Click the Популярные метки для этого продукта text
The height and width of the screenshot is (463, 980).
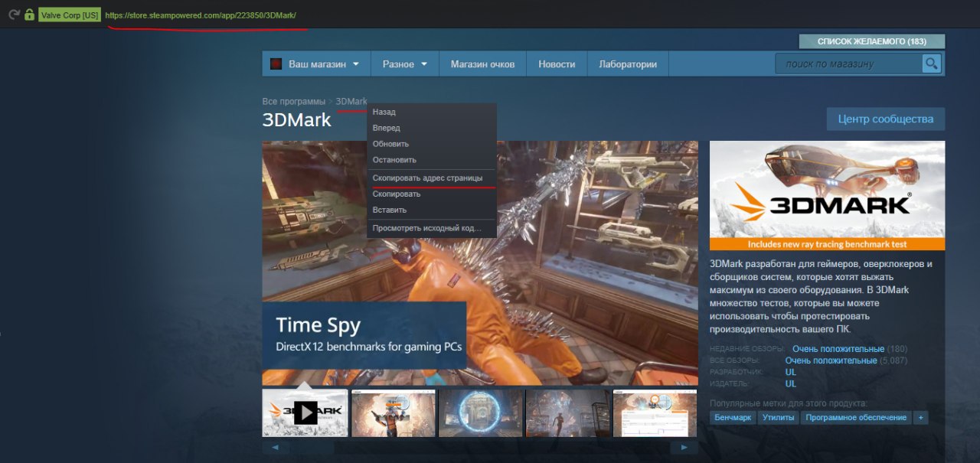(788, 403)
